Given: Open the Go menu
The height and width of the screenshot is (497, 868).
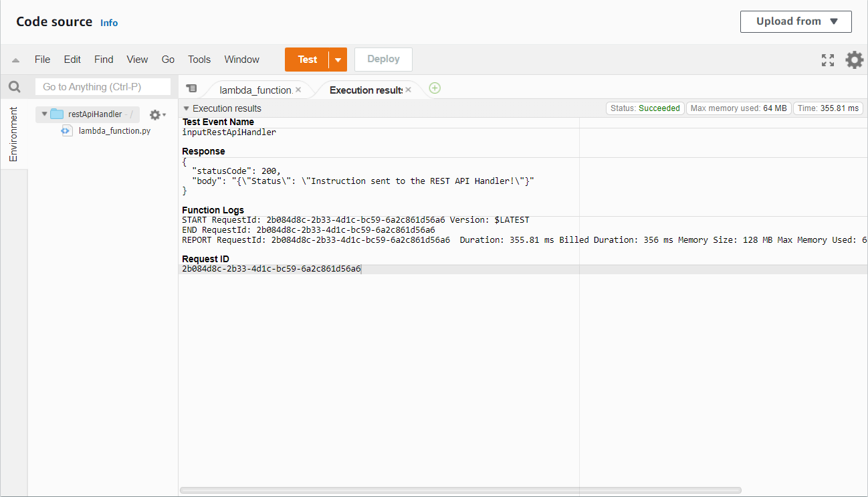Looking at the screenshot, I should (168, 60).
